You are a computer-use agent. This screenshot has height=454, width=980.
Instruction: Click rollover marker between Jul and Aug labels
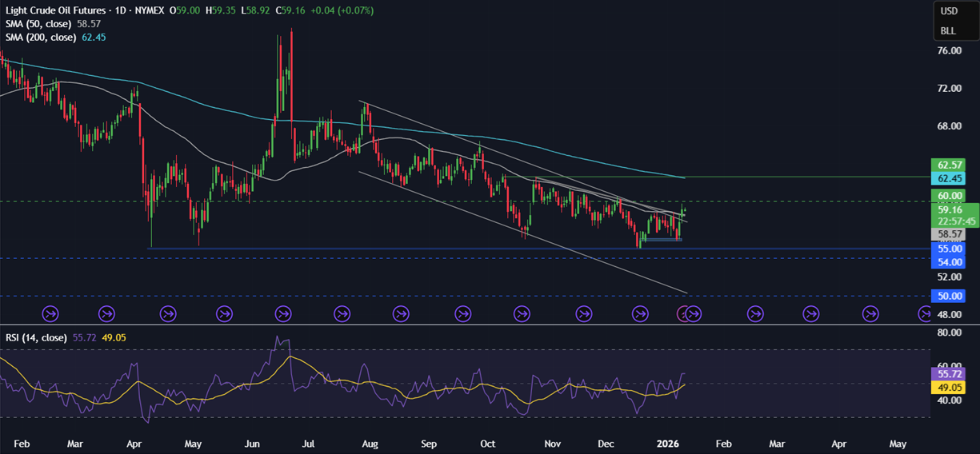pyautogui.click(x=342, y=313)
